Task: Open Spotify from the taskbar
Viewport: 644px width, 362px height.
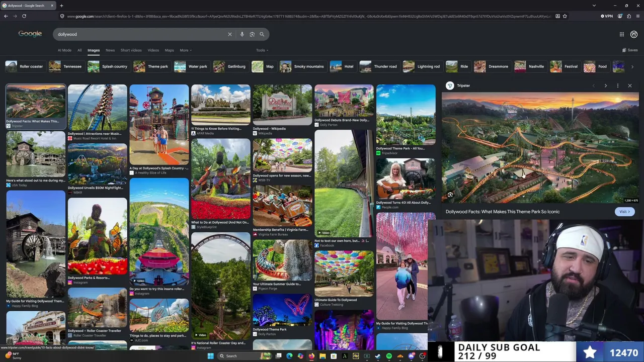Action: [x=389, y=356]
